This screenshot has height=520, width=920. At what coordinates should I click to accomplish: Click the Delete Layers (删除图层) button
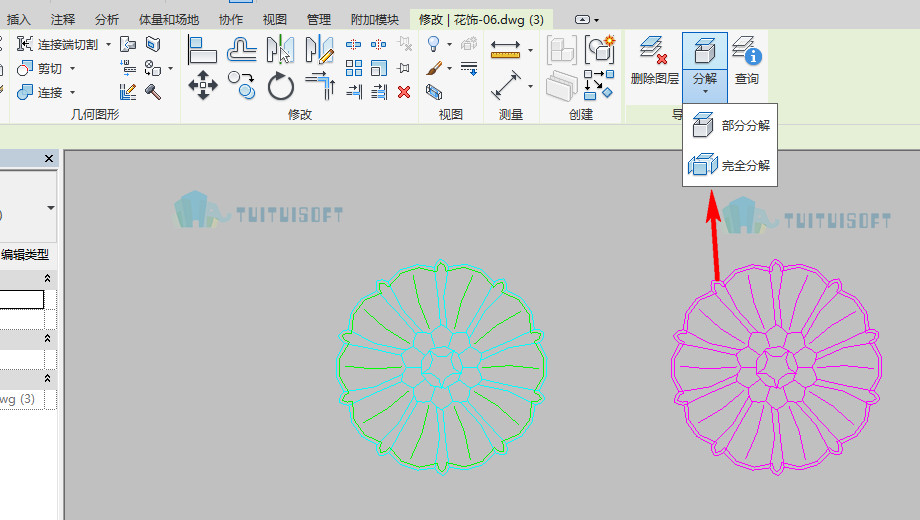pos(654,60)
